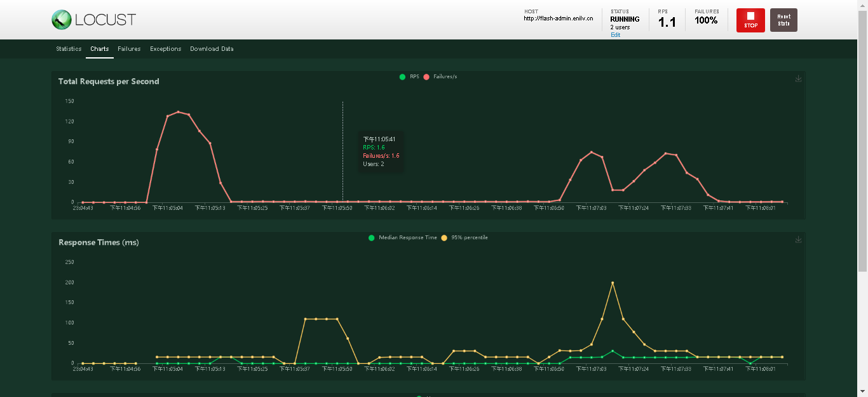Toggle 95% percentile legend series
868x397 pixels.
tap(465, 237)
